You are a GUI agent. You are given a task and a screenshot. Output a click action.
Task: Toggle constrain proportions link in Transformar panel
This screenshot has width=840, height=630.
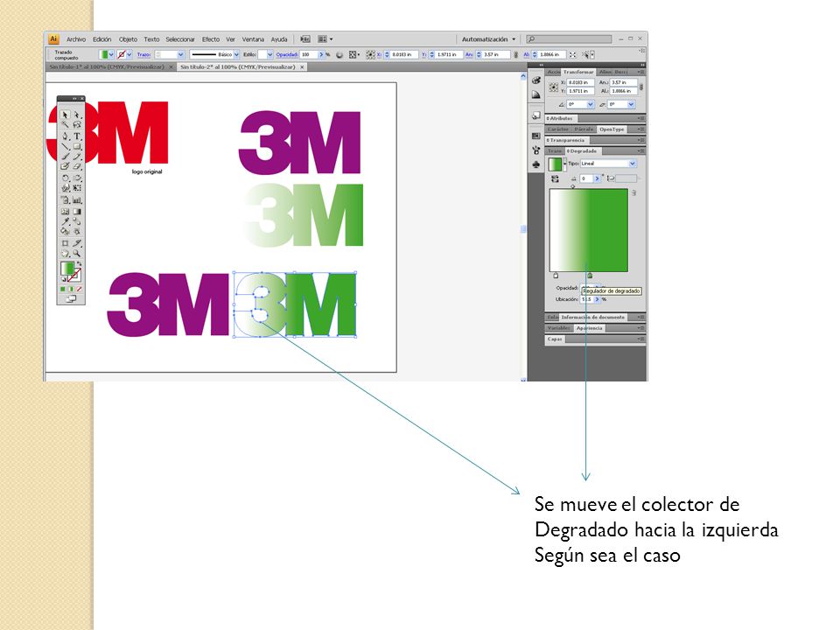(641, 87)
